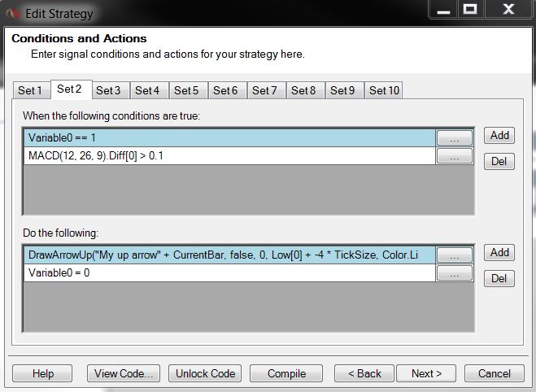Switch to the Set 1 tab
The image size is (536, 392).
(32, 90)
